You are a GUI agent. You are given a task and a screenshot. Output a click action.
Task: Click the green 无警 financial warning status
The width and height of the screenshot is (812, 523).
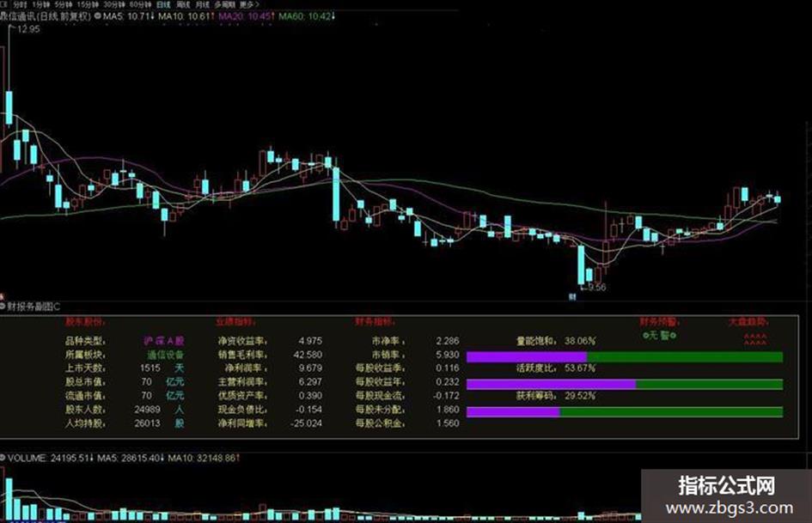tap(659, 336)
